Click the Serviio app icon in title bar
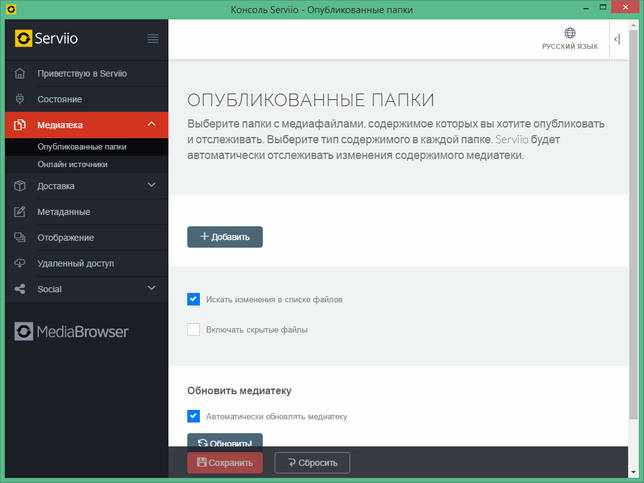 (11, 9)
